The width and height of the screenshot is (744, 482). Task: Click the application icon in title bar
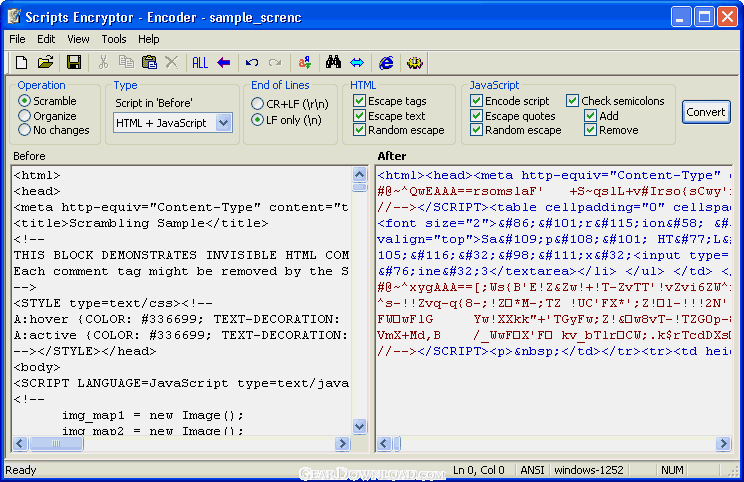[13, 17]
